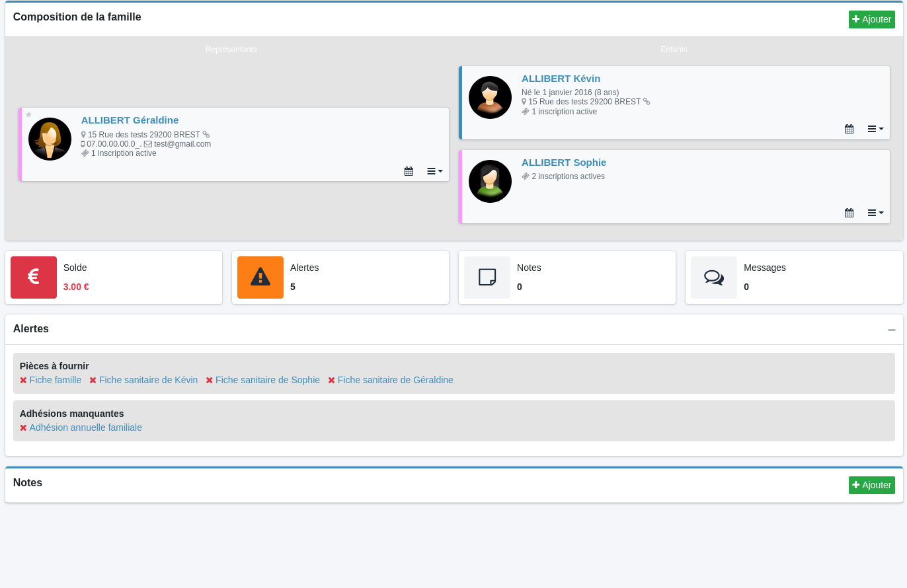Open calendar icon on Sophie's card

[849, 213]
